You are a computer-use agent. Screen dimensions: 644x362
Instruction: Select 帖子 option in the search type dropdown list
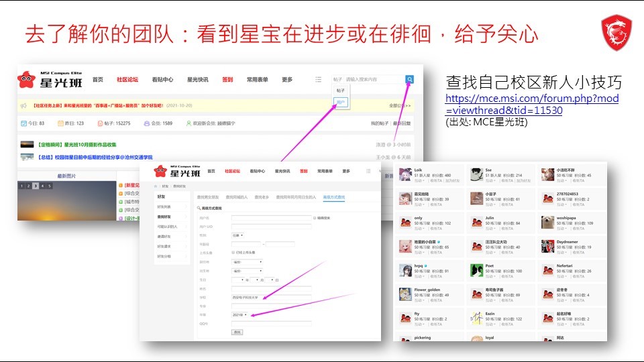click(x=341, y=90)
